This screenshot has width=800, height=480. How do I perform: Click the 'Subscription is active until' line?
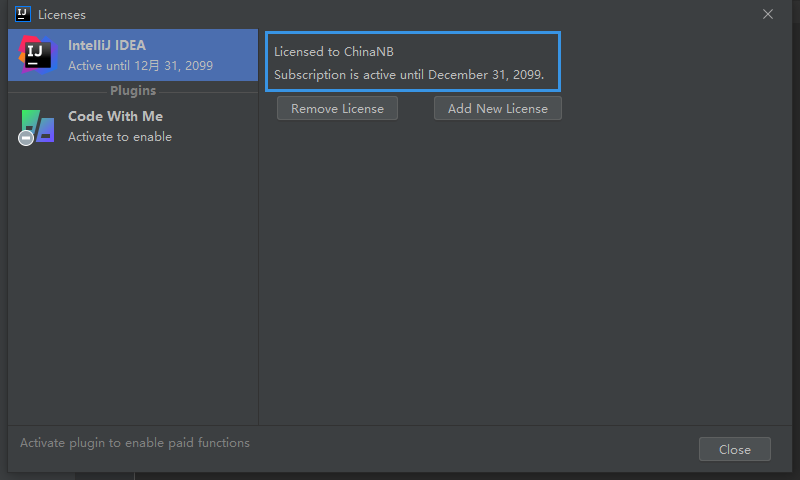click(408, 75)
